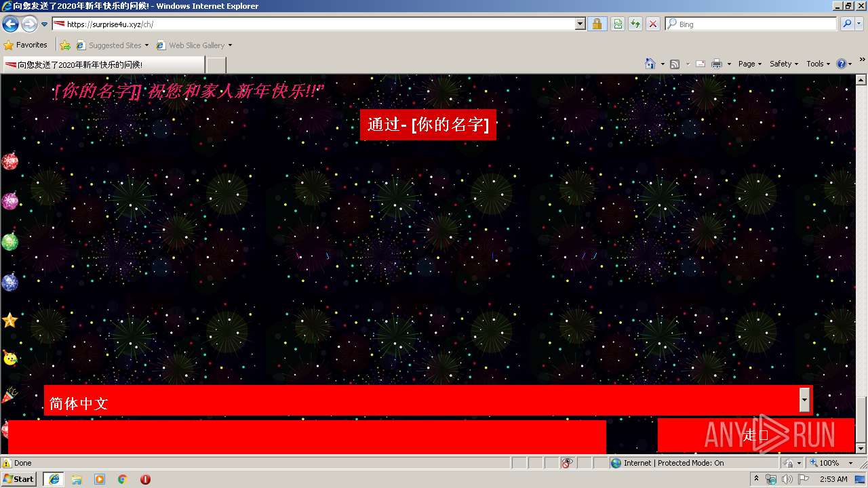
Task: Click the green ornament ball icon
Action: (9, 241)
